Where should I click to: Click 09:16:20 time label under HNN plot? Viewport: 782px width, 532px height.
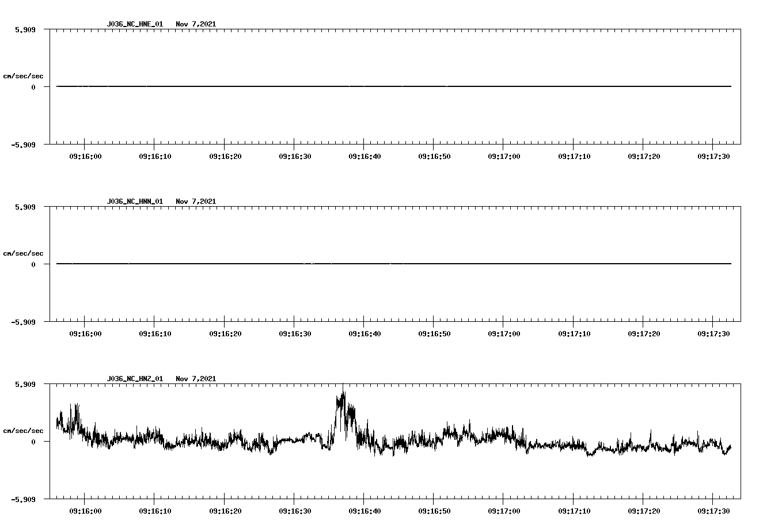pos(225,334)
